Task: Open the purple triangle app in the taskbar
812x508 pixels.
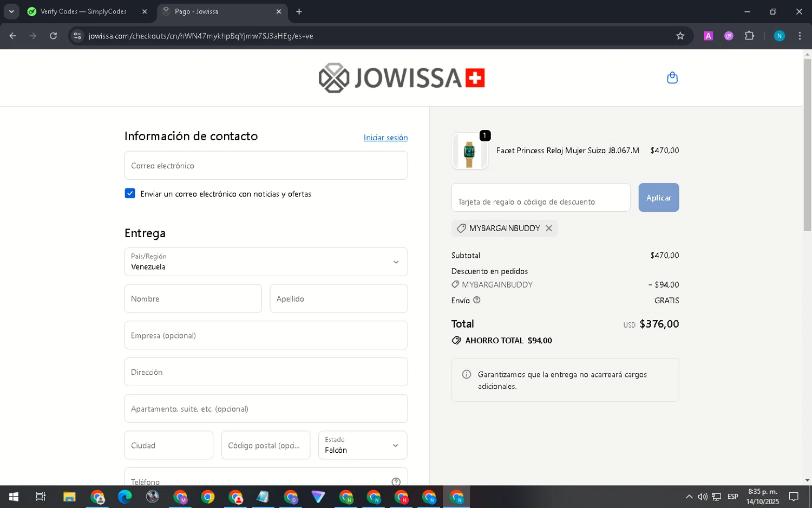Action: 318,497
